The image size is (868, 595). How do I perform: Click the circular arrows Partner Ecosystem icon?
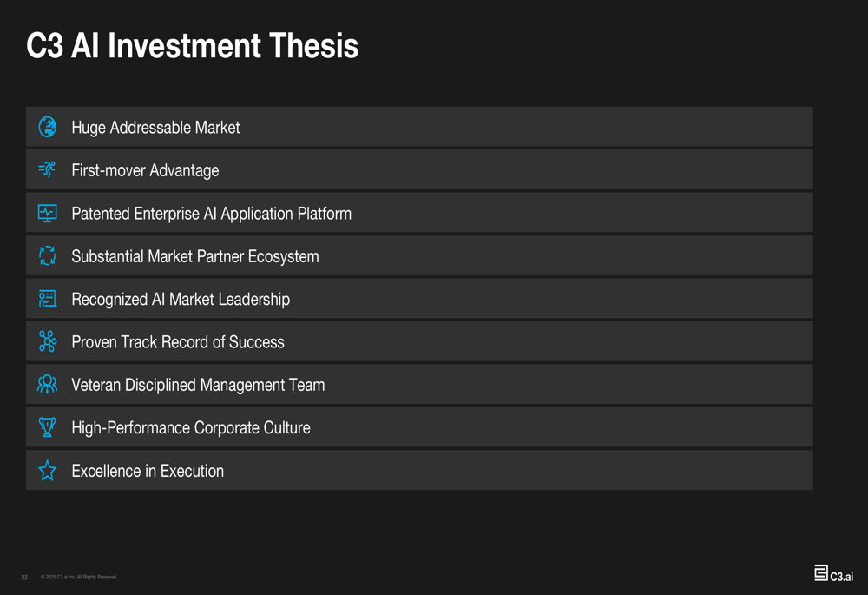tap(48, 255)
